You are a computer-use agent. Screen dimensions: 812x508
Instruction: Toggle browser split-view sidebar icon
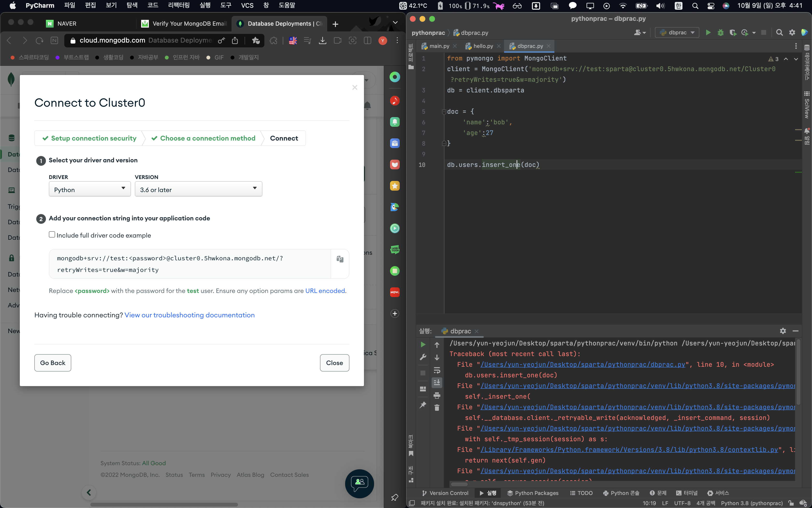pyautogui.click(x=367, y=41)
